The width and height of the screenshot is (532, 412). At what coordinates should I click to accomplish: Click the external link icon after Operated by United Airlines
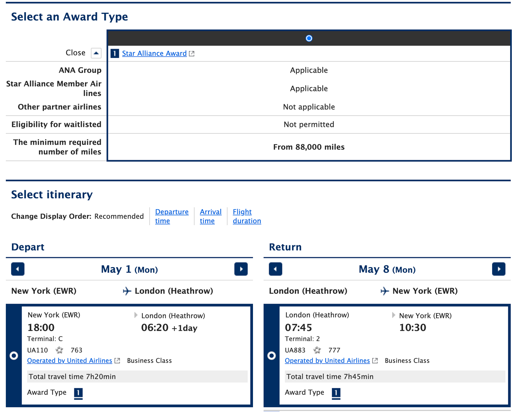[117, 360]
